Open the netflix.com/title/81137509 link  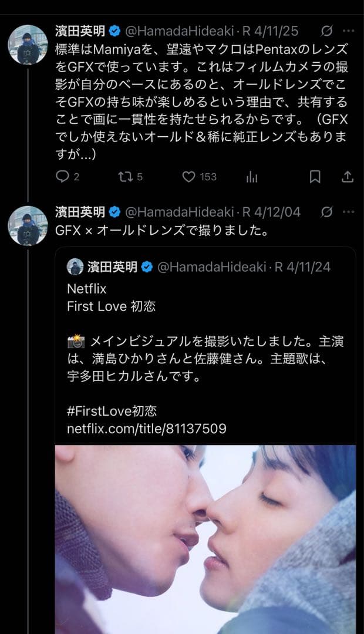[146, 429]
